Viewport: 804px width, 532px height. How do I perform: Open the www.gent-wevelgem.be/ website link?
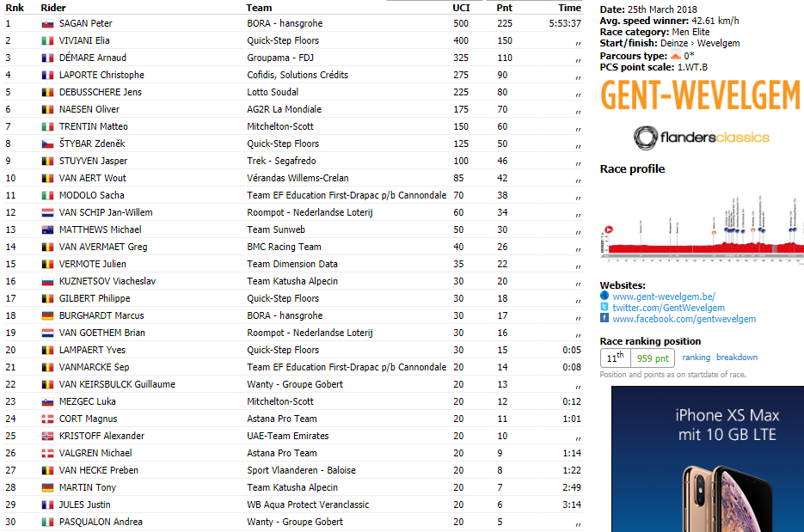click(664, 297)
